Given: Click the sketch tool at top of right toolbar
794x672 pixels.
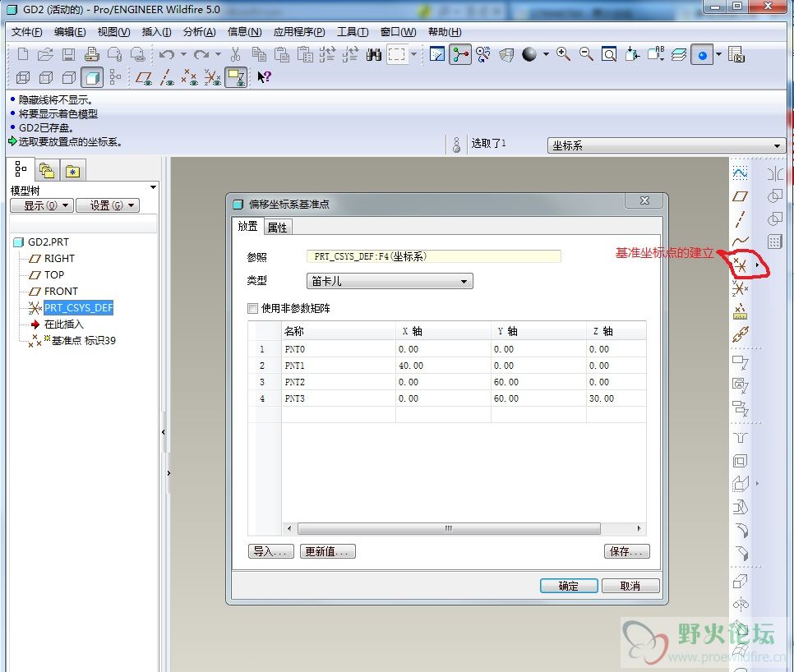Looking at the screenshot, I should click(741, 173).
